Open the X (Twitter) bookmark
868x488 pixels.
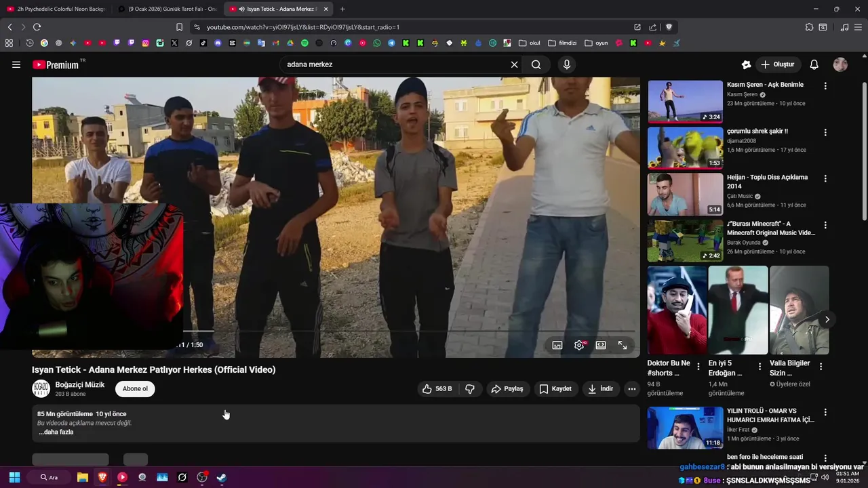point(174,43)
